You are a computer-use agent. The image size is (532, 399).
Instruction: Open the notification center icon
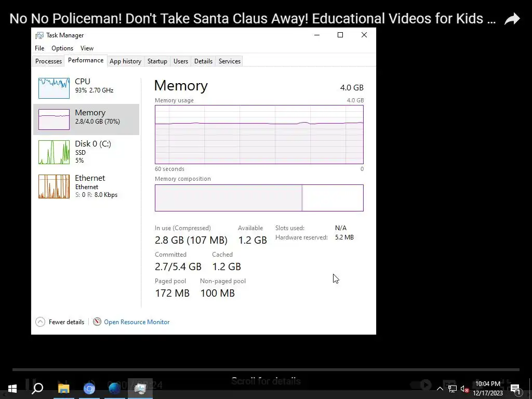[x=515, y=389]
